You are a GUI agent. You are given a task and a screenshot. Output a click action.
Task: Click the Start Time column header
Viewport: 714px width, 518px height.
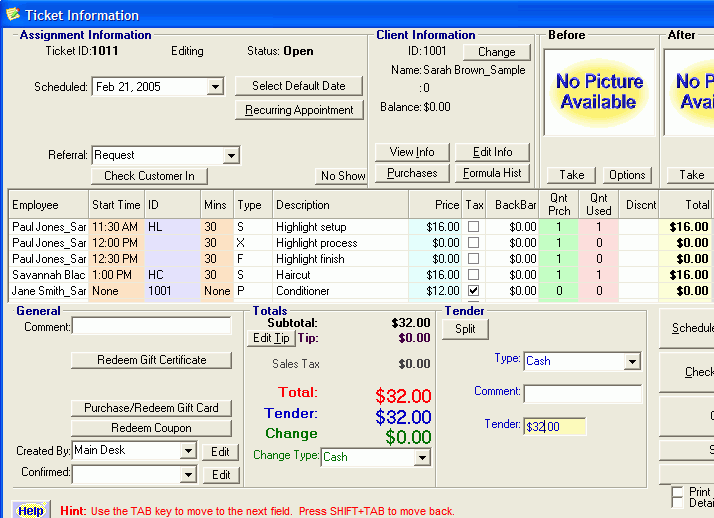116,205
